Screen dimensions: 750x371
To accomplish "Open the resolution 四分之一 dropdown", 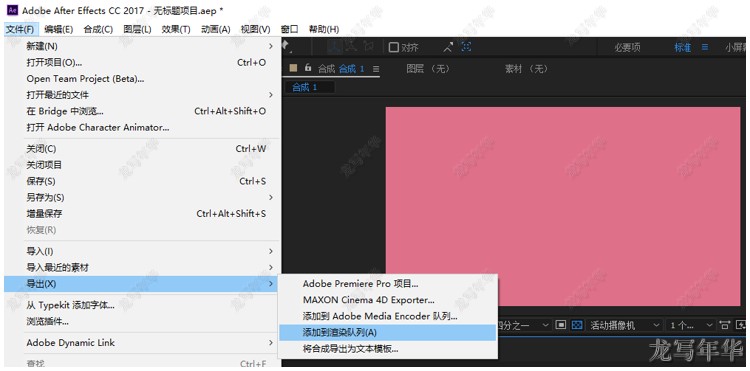I will tap(524, 325).
